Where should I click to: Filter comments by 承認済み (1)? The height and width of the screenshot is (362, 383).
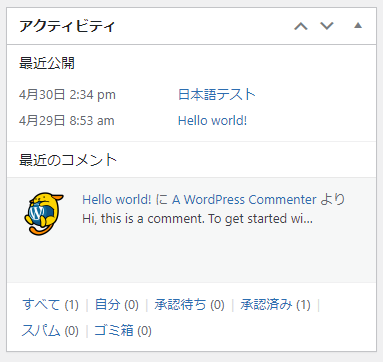(275, 304)
